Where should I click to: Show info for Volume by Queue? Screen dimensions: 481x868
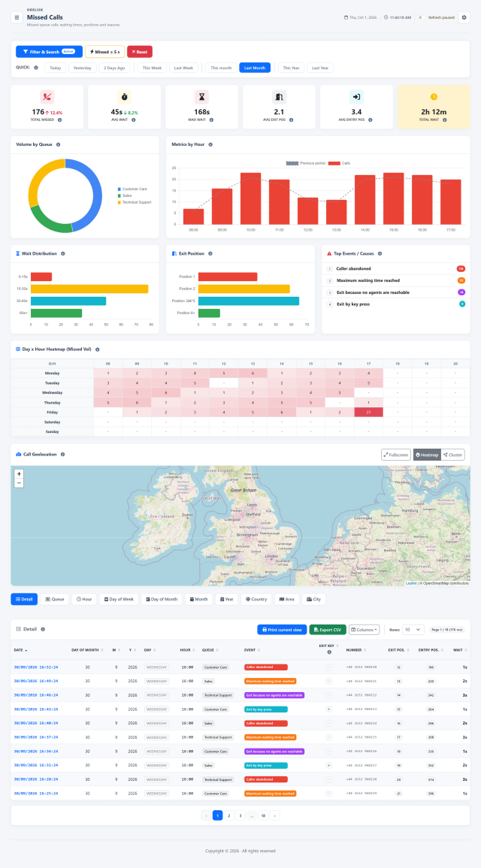pyautogui.click(x=58, y=144)
